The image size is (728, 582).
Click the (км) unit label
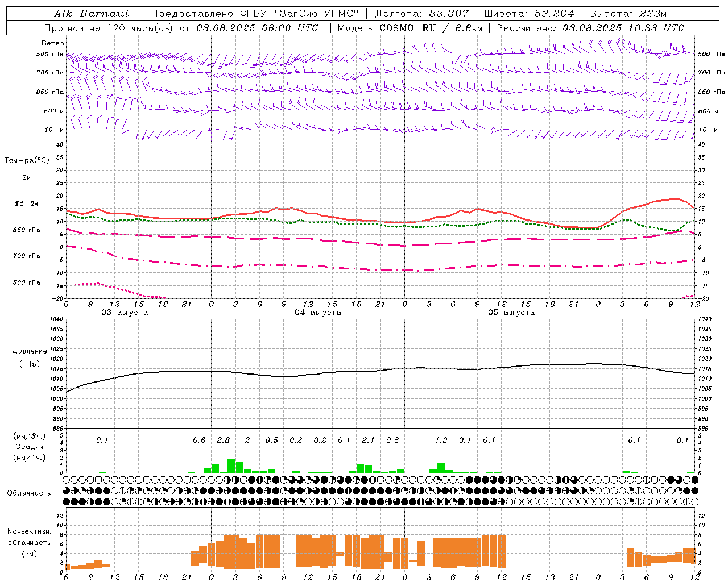(x=30, y=554)
